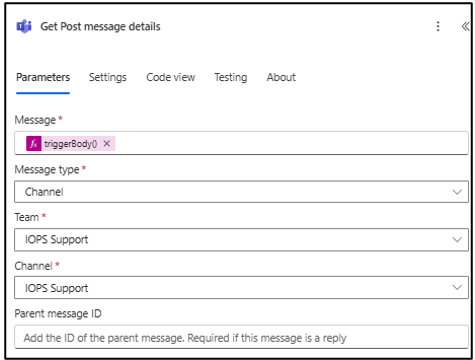
Task: Click the Microsoft Teams connector icon
Action: [24, 27]
